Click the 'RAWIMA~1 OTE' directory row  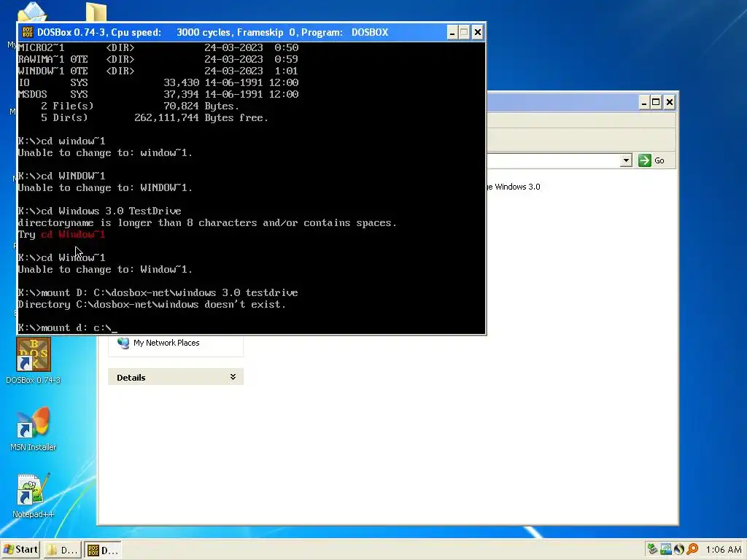coord(158,60)
